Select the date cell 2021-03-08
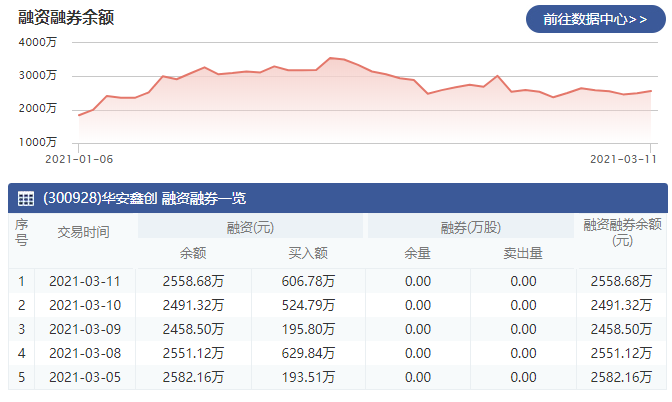This screenshot has width=672, height=402. pyautogui.click(x=85, y=353)
